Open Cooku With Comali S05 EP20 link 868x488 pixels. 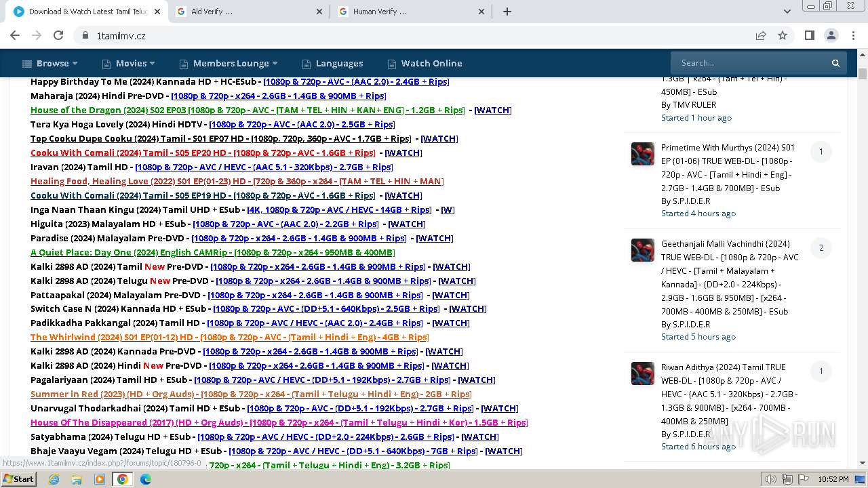pos(203,152)
